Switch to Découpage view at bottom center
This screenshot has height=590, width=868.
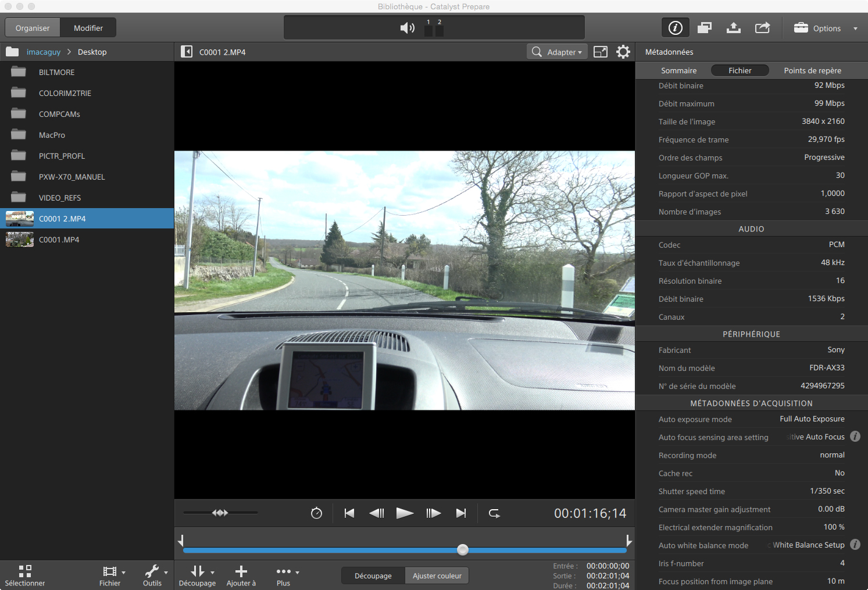(373, 575)
